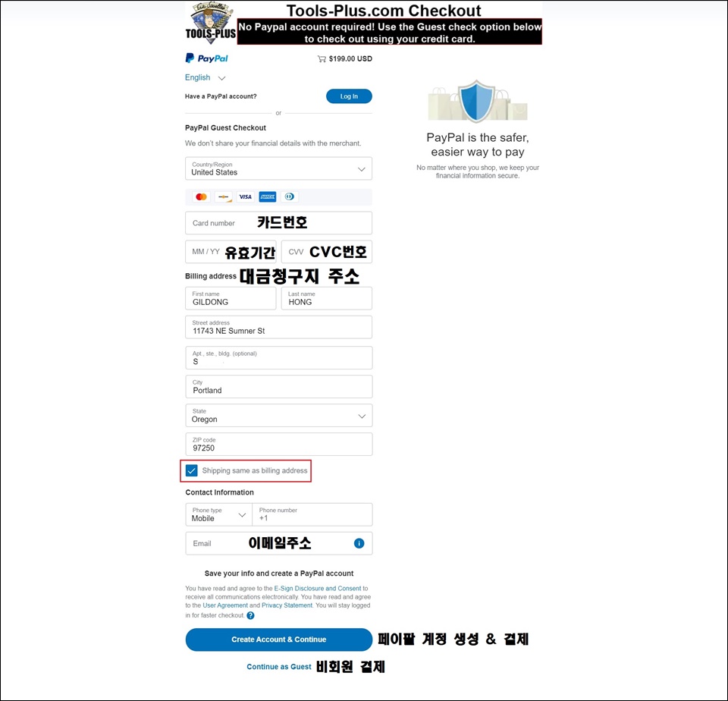Image resolution: width=728 pixels, height=701 pixels.
Task: Click the 'Have a PayPal account?' text
Action: coord(221,96)
